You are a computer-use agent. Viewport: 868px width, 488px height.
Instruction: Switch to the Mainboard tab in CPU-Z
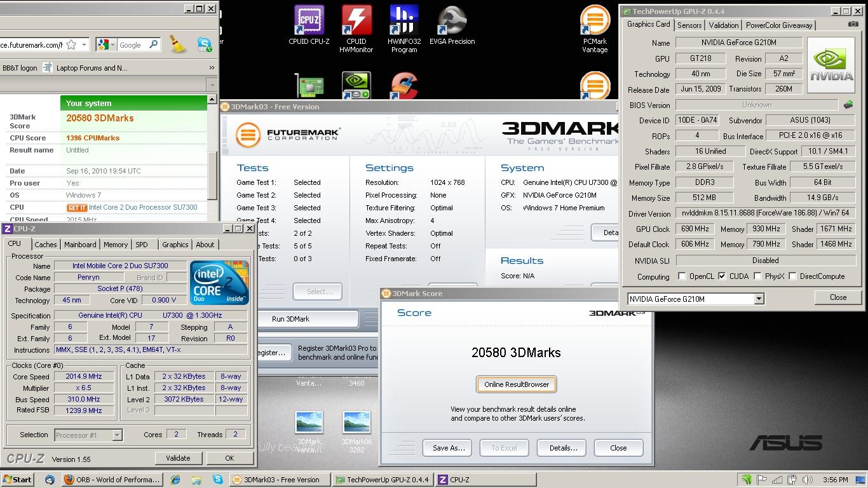pyautogui.click(x=80, y=245)
